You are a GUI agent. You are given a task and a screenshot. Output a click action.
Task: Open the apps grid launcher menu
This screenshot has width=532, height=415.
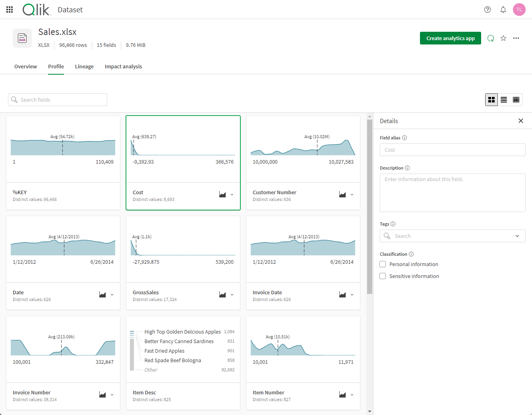point(10,10)
